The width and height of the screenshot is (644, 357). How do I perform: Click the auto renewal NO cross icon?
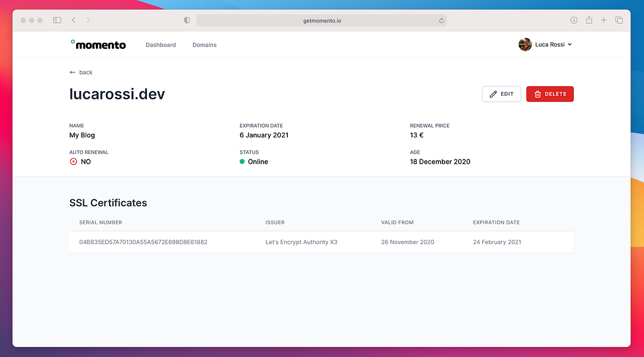[x=74, y=161]
